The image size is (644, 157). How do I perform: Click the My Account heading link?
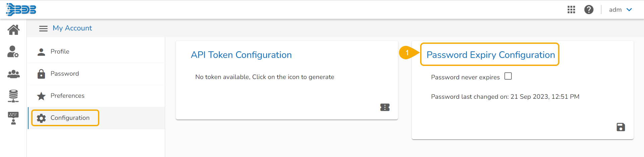click(x=72, y=28)
